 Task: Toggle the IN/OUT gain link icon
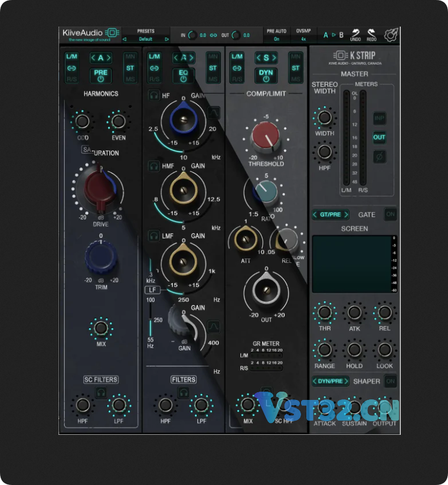point(213,35)
